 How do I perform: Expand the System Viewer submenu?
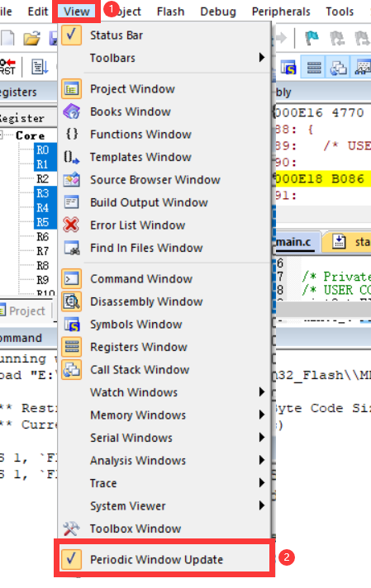164,506
